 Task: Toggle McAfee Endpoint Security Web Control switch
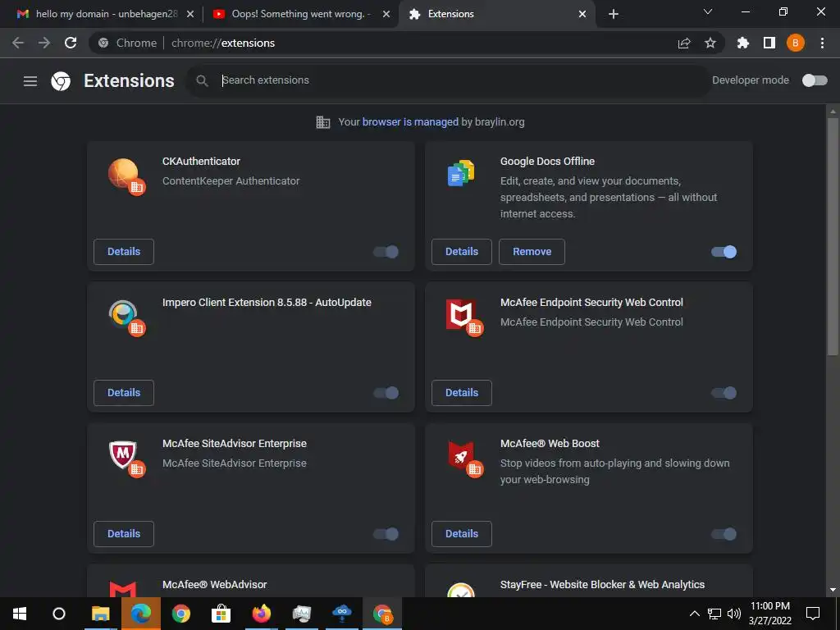[x=724, y=393]
